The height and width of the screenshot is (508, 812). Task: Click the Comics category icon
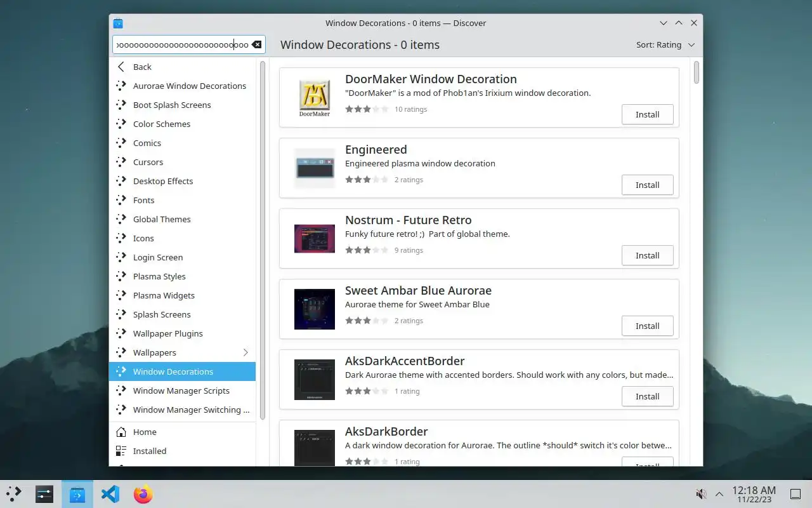point(121,143)
